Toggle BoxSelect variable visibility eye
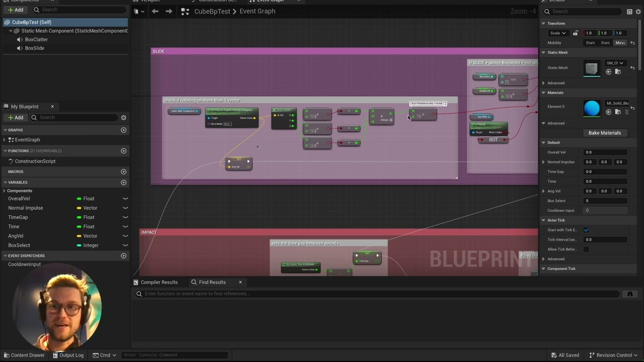The width and height of the screenshot is (644, 362). pyautogui.click(x=125, y=245)
